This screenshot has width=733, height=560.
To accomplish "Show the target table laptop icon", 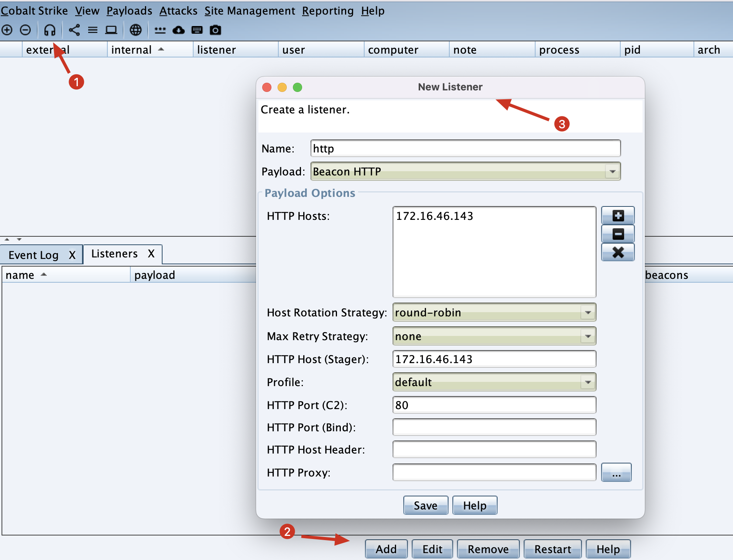I will (111, 30).
